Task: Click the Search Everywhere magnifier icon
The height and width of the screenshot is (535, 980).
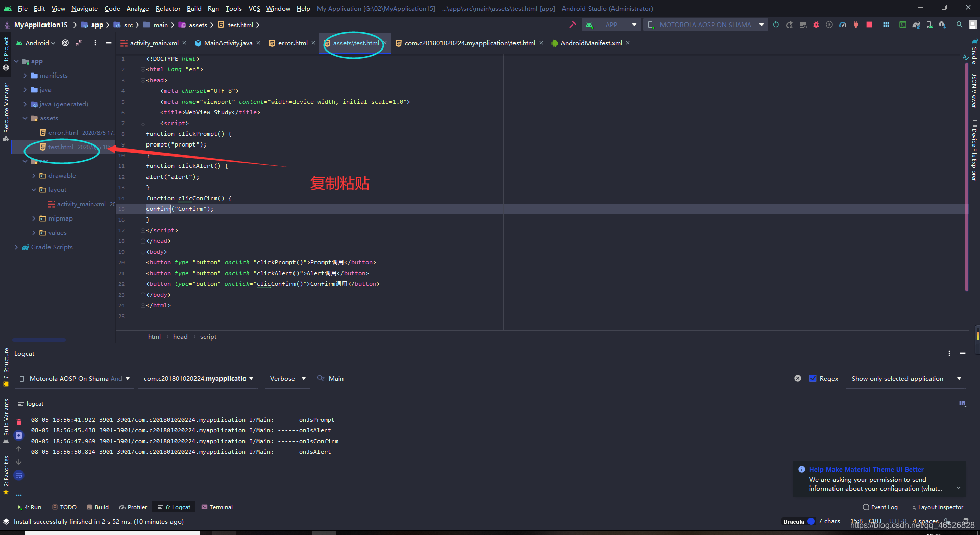Action: [x=960, y=25]
